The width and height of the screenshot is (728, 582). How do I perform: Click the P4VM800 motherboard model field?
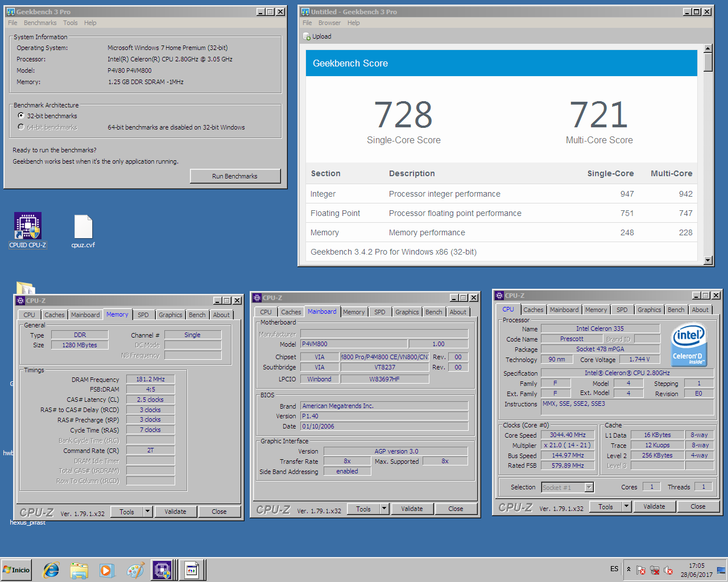(x=354, y=344)
